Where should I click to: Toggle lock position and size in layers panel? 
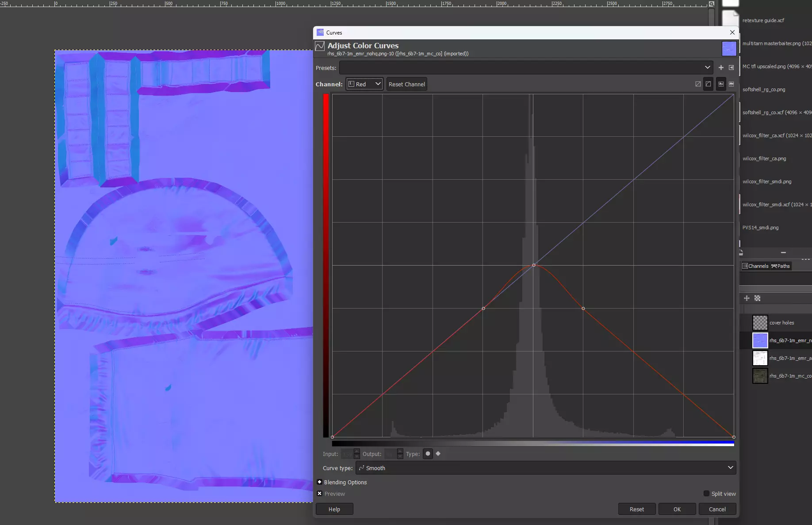pos(747,298)
